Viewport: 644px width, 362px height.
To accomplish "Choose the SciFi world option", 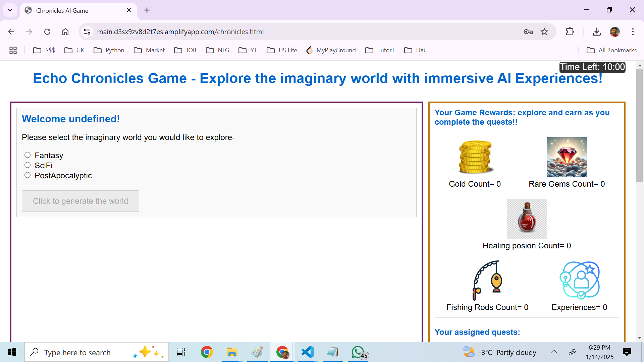I will coord(28,165).
